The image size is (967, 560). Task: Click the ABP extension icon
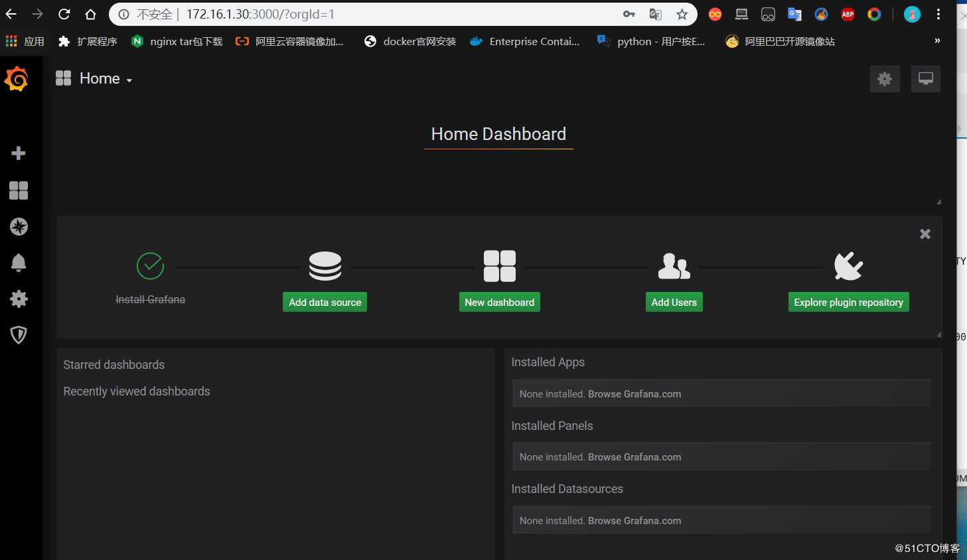[848, 14]
